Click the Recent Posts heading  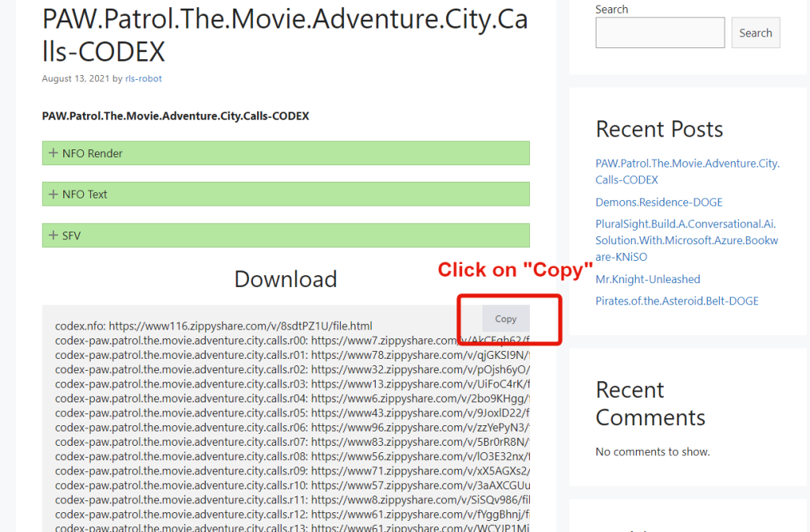[x=659, y=129]
